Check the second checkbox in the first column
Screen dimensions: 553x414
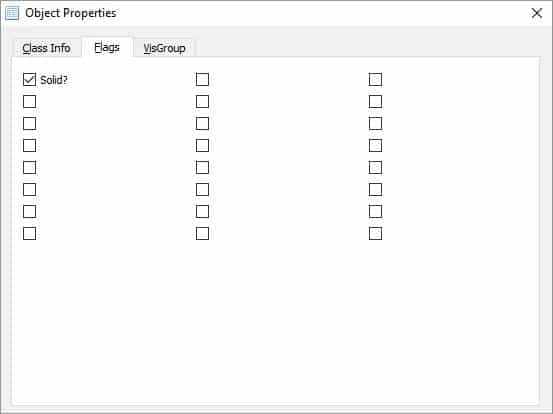[29, 102]
